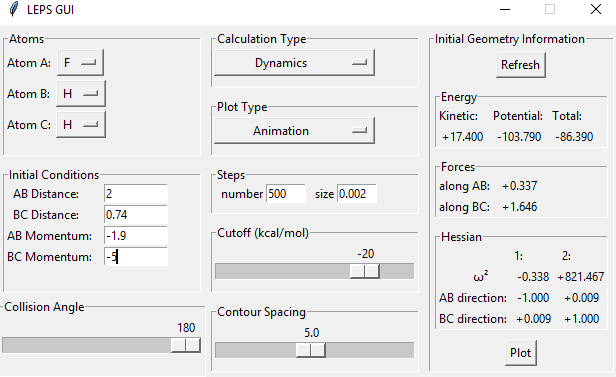
Task: Click the Refresh button
Action: (x=521, y=65)
